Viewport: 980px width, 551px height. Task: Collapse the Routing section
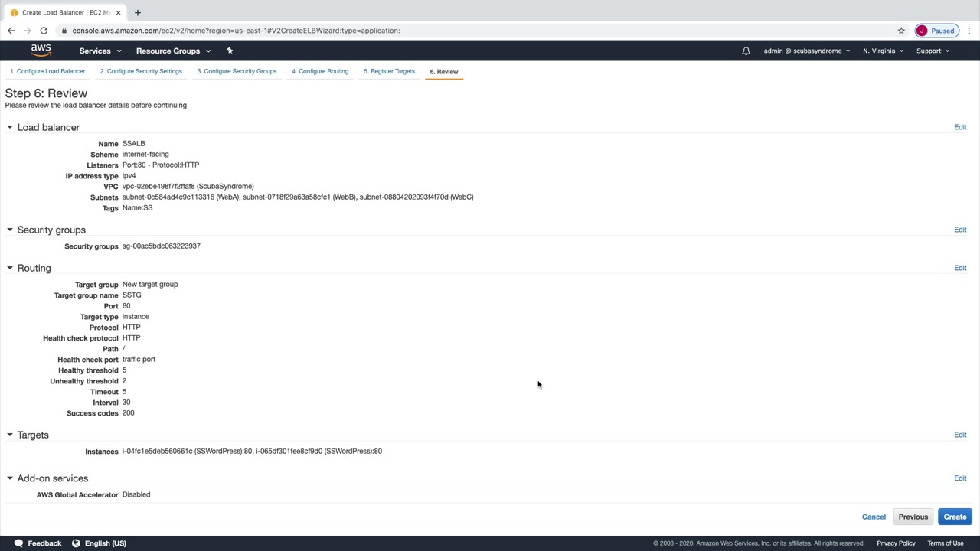9,268
